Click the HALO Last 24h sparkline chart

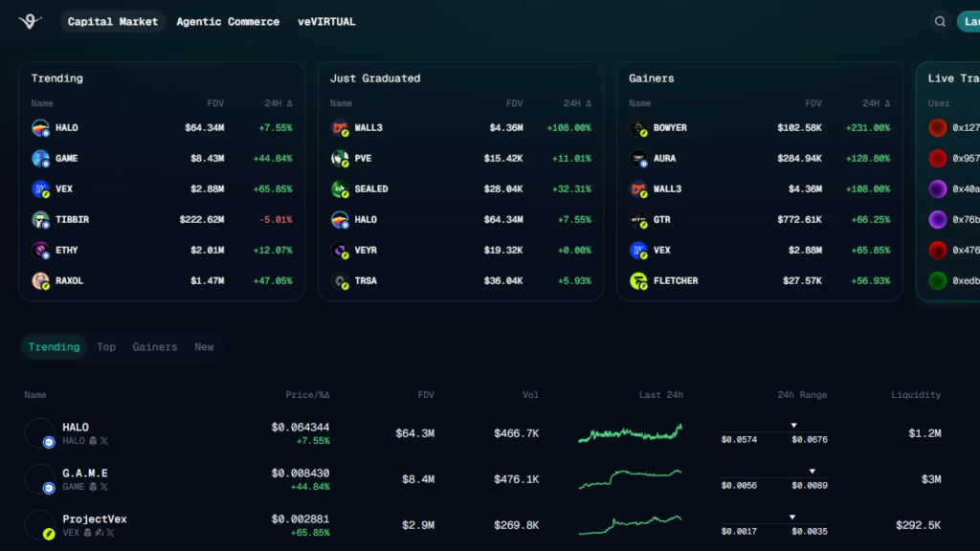click(x=630, y=433)
